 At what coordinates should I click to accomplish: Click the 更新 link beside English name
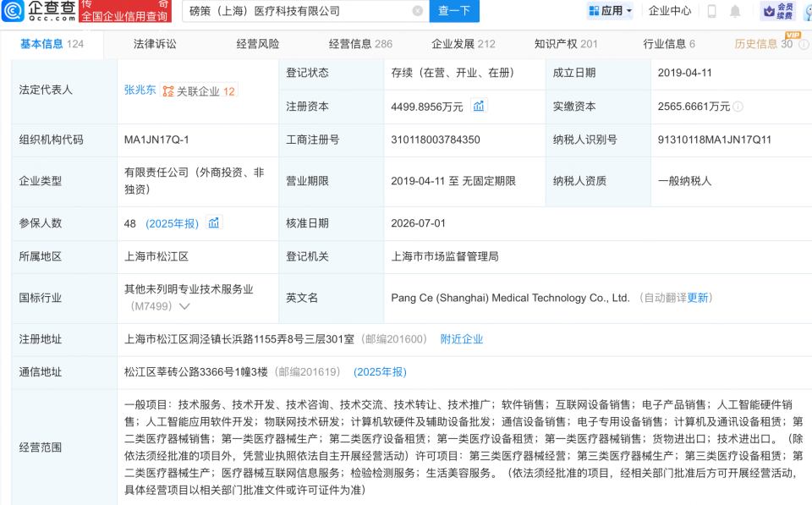pos(698,298)
